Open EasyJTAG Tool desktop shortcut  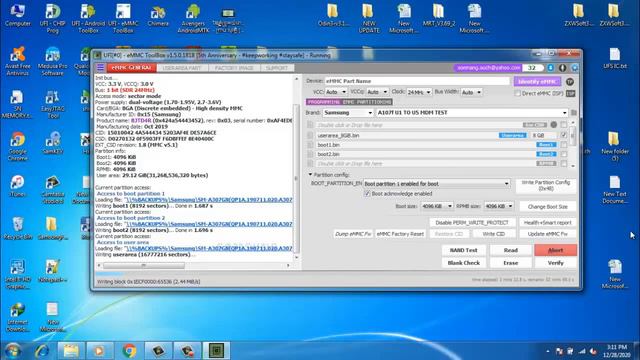(x=52, y=104)
